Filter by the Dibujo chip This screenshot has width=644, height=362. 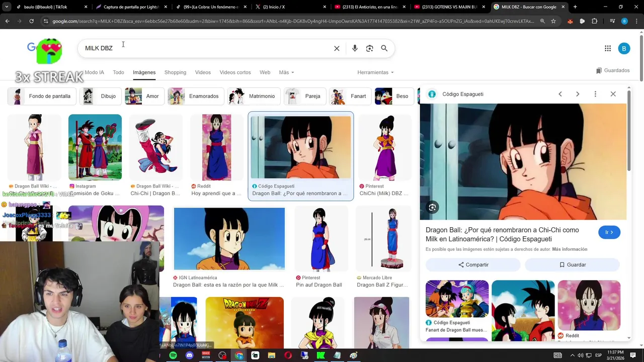[x=101, y=96]
